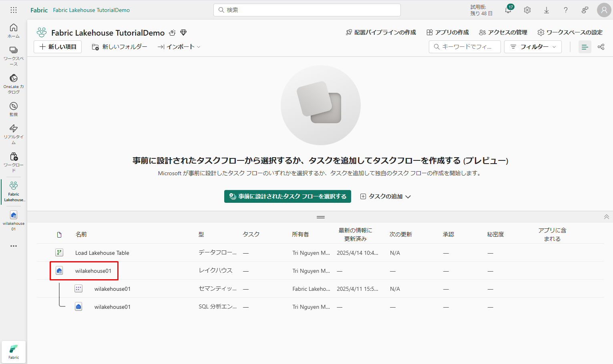Open the settings gear in top bar
The height and width of the screenshot is (364, 613).
pyautogui.click(x=527, y=10)
